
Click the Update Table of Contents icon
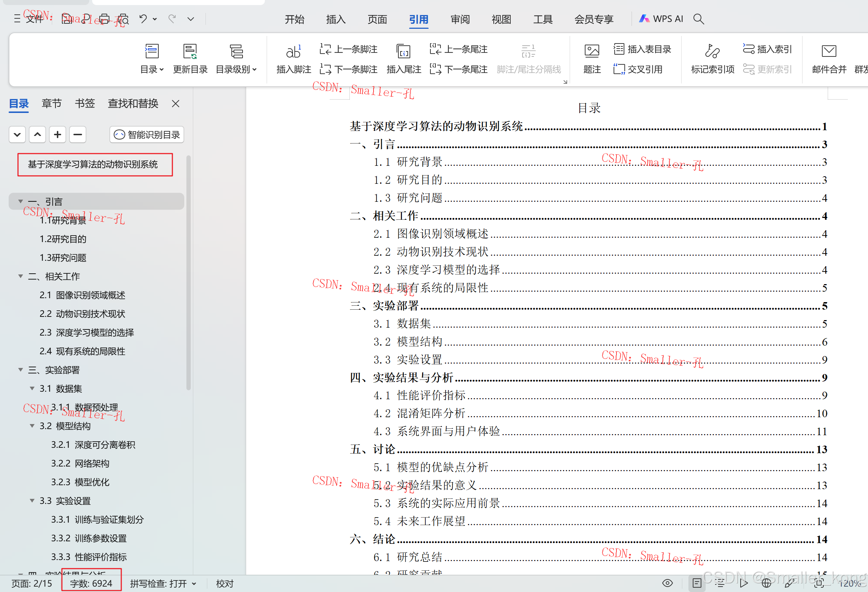click(x=190, y=52)
